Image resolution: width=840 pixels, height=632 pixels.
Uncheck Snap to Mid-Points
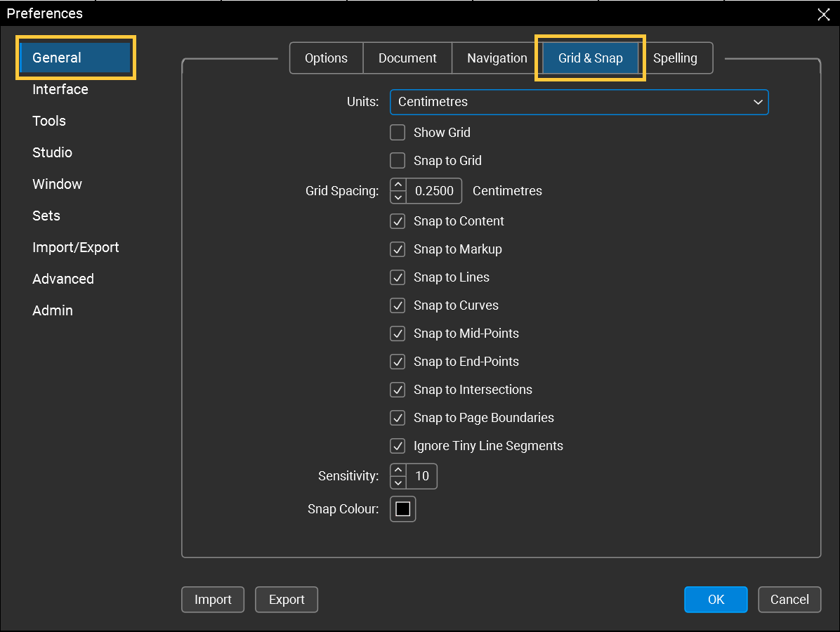point(398,333)
